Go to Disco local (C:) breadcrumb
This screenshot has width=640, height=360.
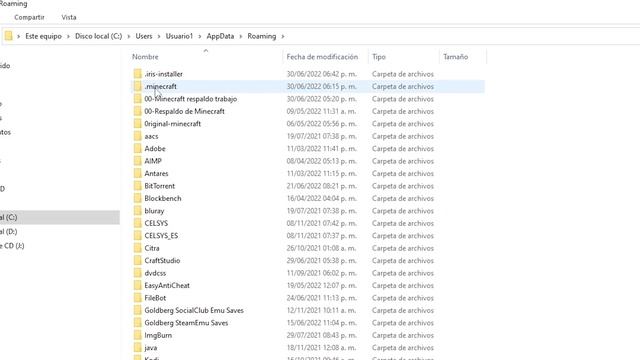coord(98,36)
